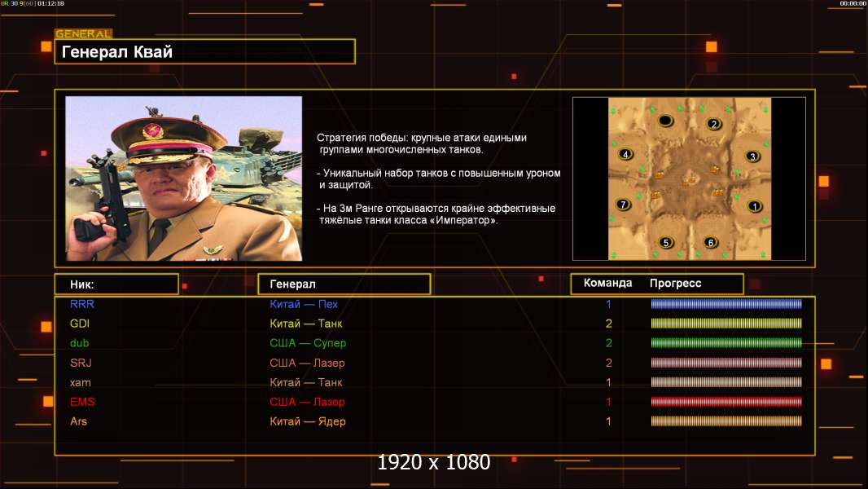The height and width of the screenshot is (489, 868).
Task: Click the 'На 3м Ранге' bullet text
Action: (x=436, y=214)
